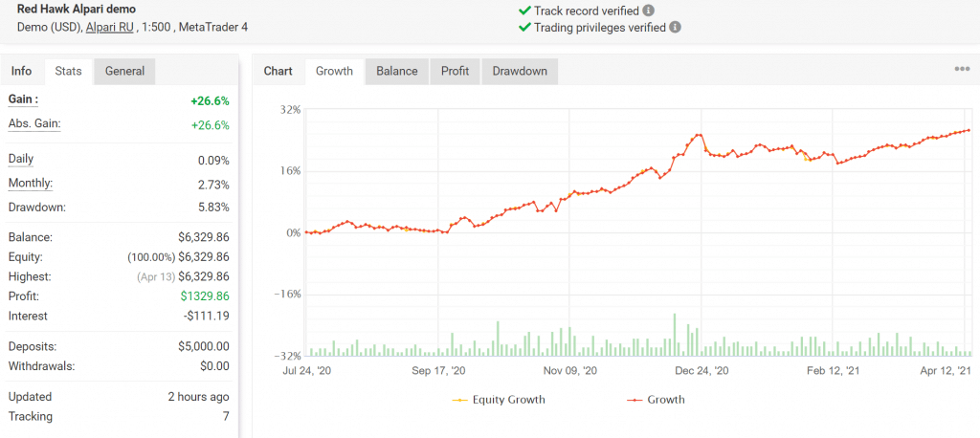Screen dimensions: 980x438
Task: Switch chart to the Profit tab
Action: point(455,71)
